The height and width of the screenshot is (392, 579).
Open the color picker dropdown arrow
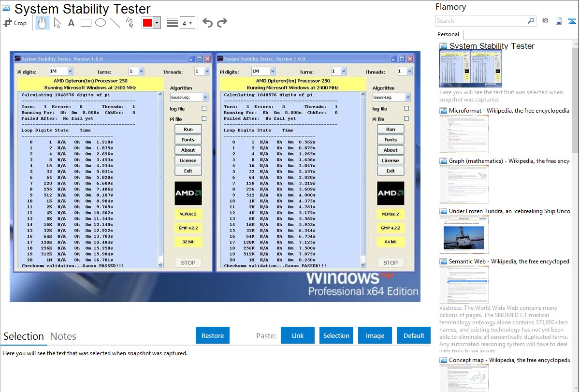click(157, 23)
